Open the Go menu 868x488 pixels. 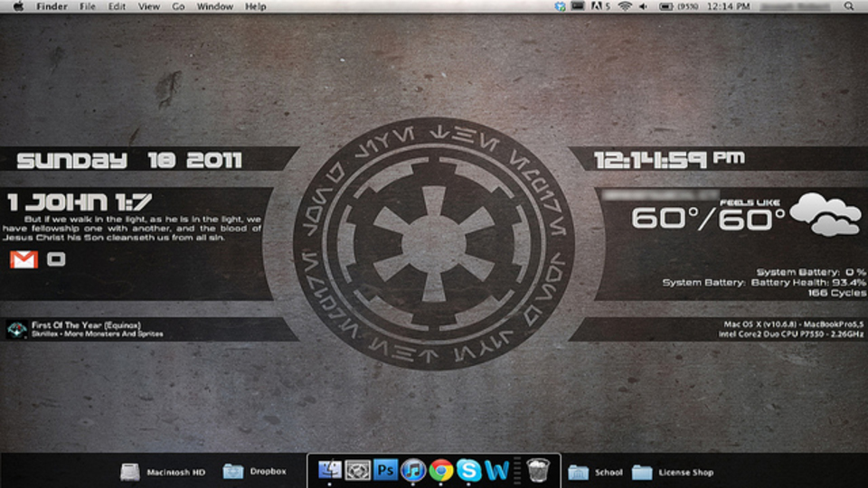178,6
